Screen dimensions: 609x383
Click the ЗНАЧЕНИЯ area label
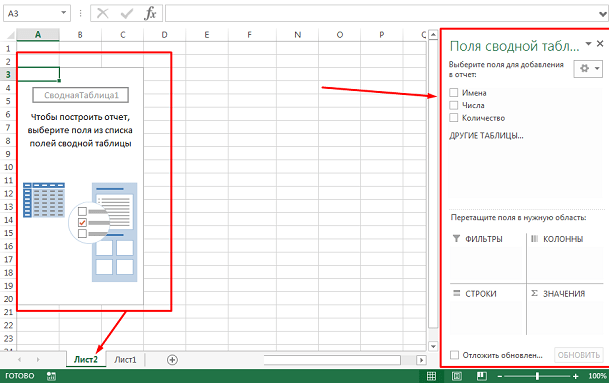tap(564, 294)
